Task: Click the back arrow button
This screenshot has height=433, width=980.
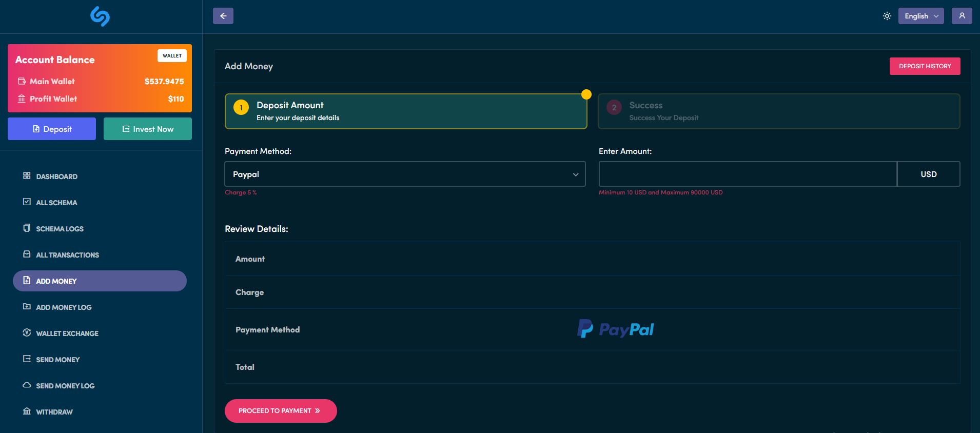Action: [x=223, y=16]
